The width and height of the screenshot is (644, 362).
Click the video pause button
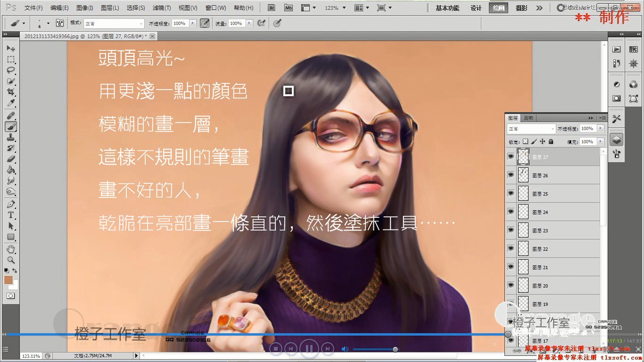309,349
